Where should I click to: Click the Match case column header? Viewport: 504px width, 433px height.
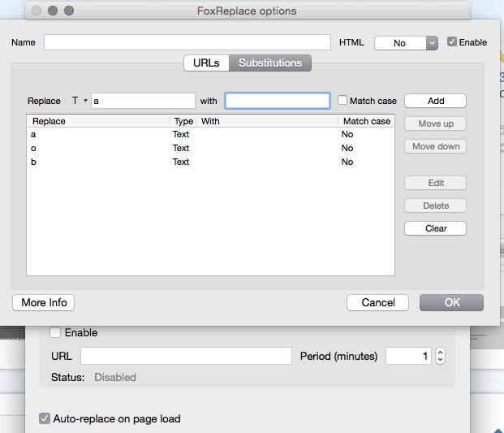[366, 121]
